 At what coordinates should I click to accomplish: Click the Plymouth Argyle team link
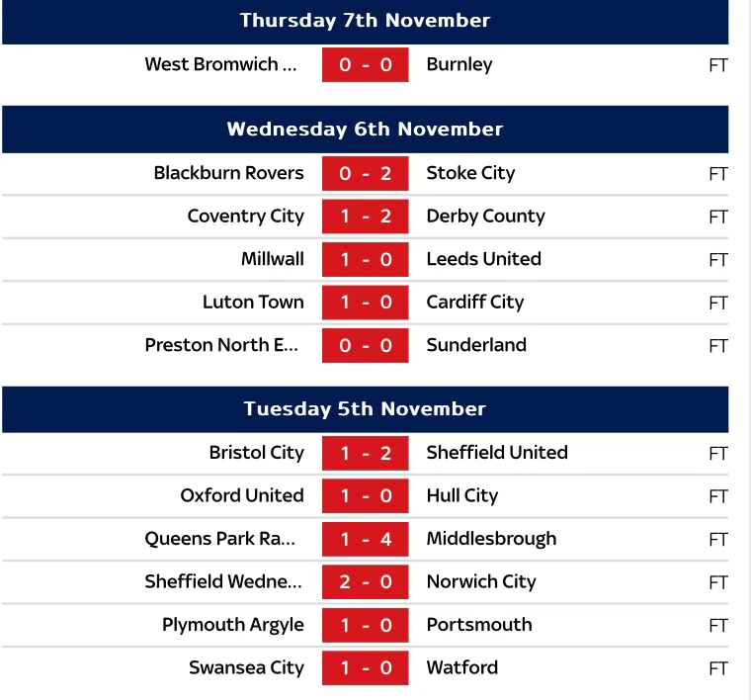233,625
